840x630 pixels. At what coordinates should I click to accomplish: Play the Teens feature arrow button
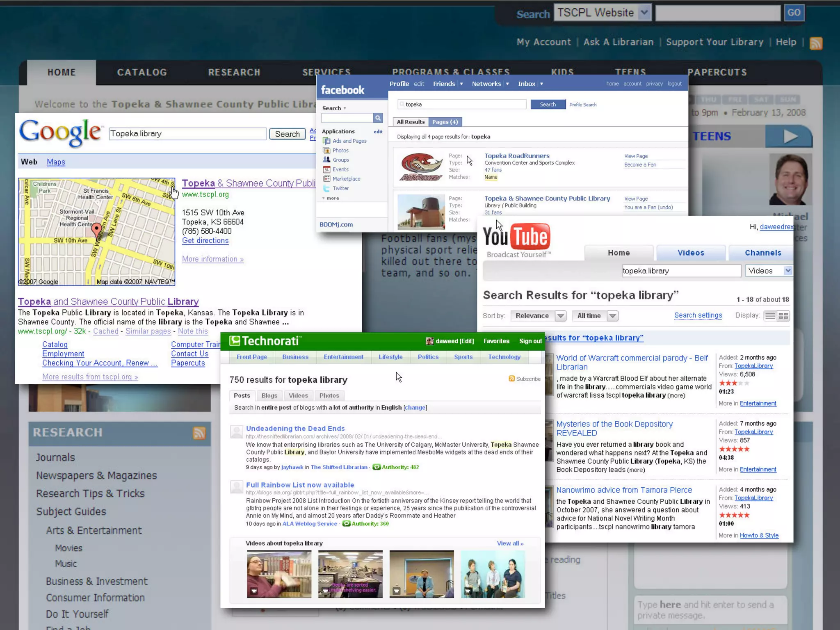(790, 136)
